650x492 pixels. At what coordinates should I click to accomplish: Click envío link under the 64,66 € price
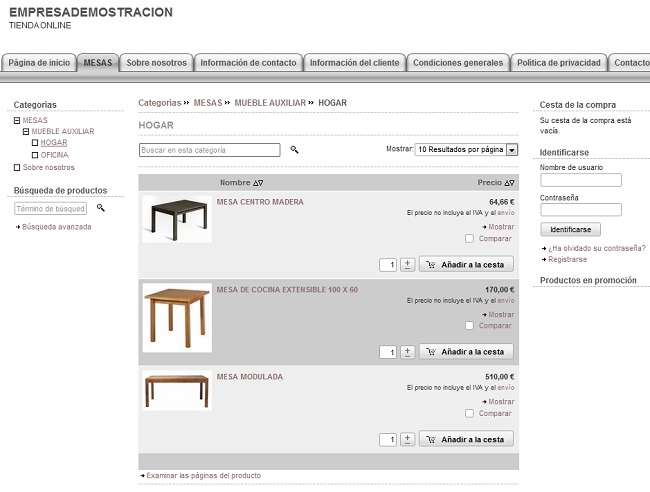coord(506,213)
